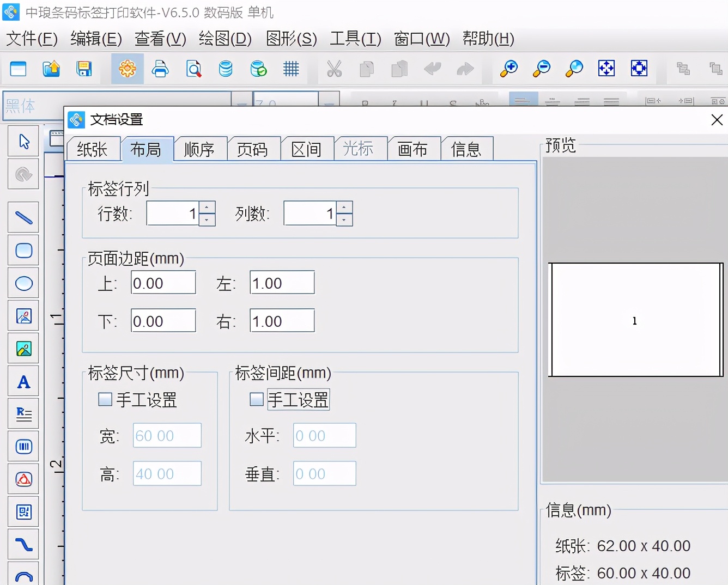Save the document using floppy icon
The width and height of the screenshot is (728, 585).
coord(84,69)
